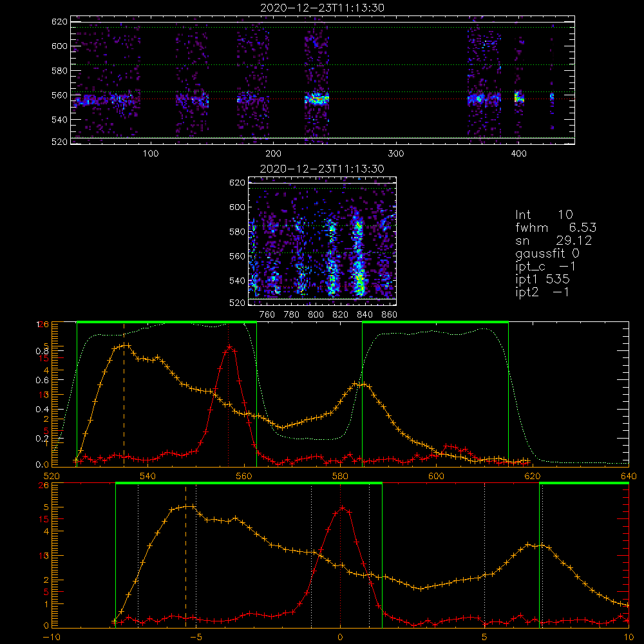
Task: Select the 'Int 10' value text
Action: (x=544, y=214)
